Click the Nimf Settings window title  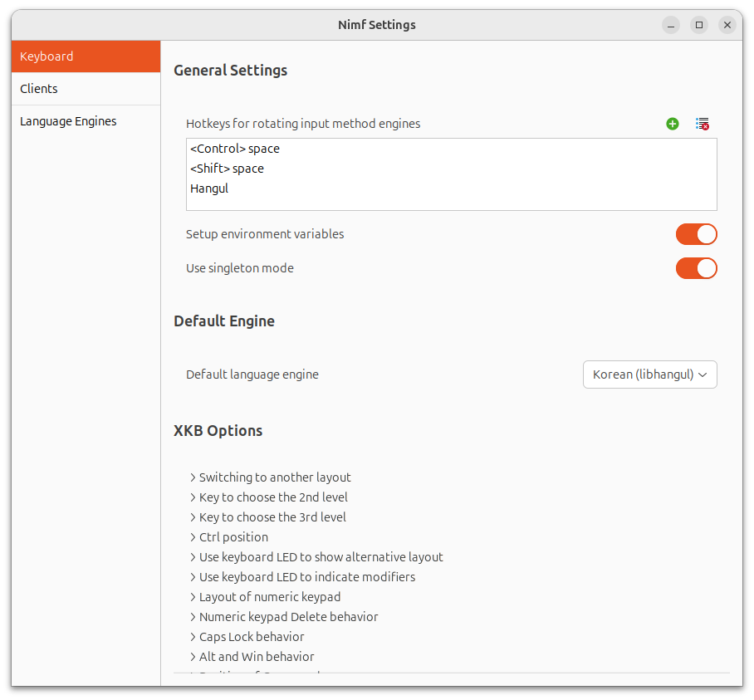(376, 25)
